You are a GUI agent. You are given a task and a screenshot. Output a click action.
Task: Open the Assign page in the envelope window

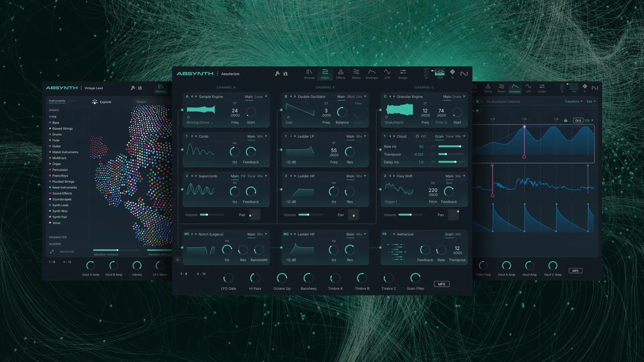tap(542, 88)
